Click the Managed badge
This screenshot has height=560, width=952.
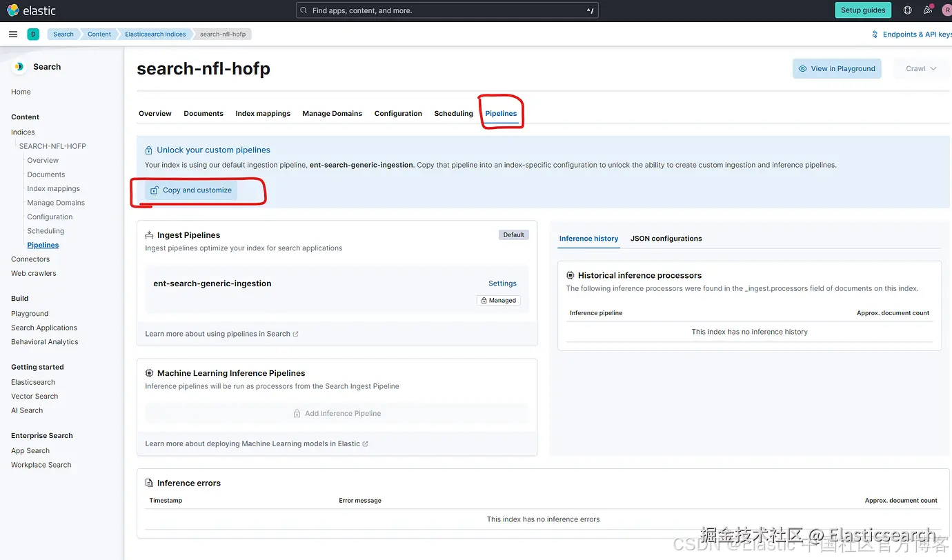click(498, 301)
